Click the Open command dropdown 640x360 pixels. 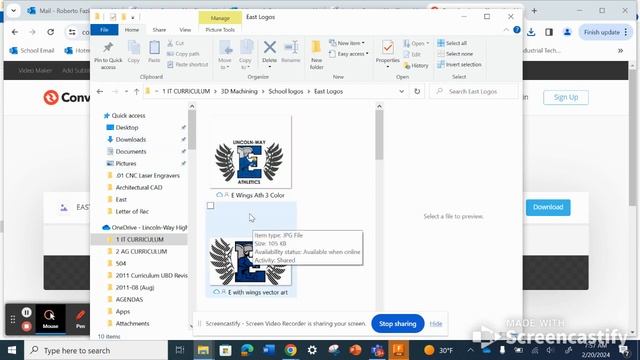click(x=416, y=43)
